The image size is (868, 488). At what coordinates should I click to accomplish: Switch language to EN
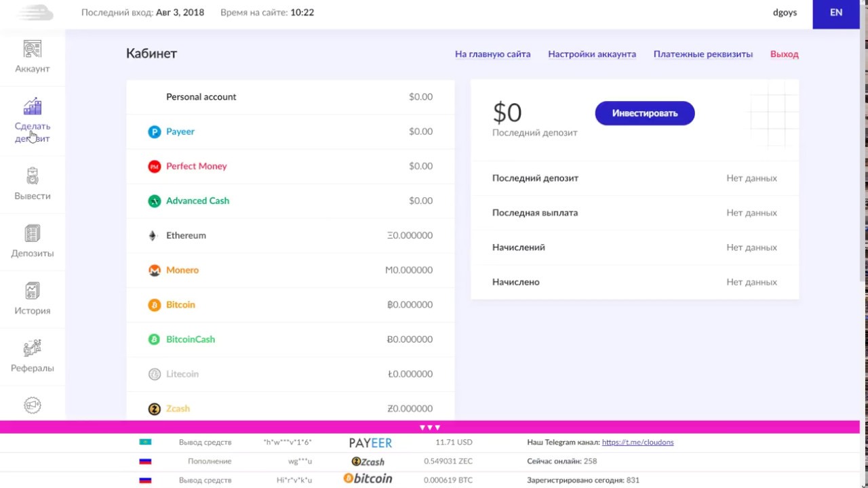click(836, 12)
